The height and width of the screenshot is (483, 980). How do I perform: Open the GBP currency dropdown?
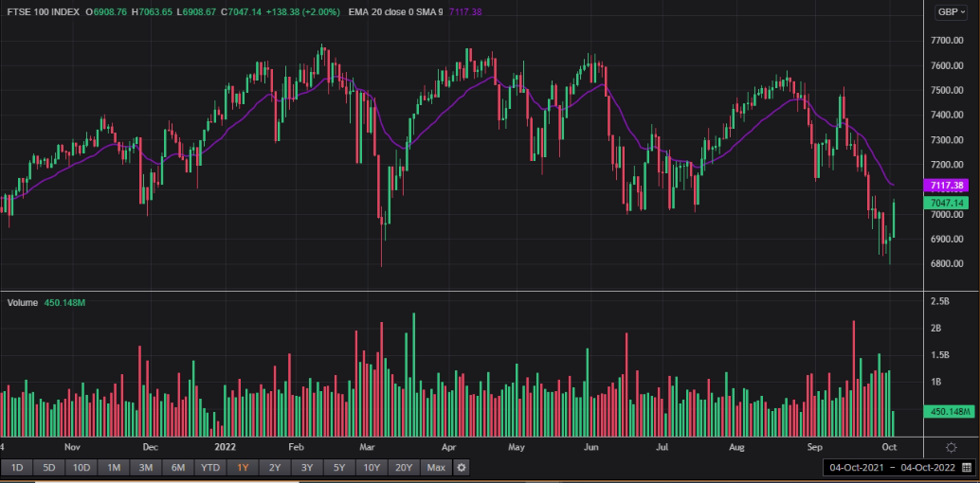point(952,12)
